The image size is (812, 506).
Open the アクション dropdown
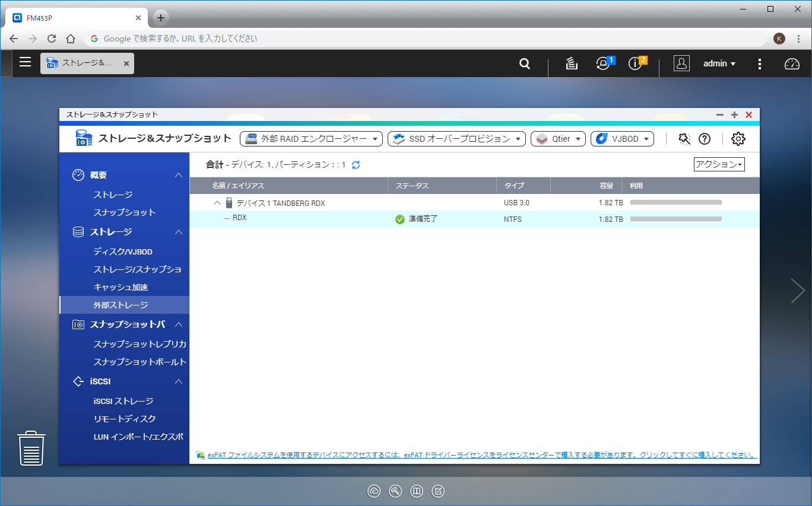[x=719, y=164]
